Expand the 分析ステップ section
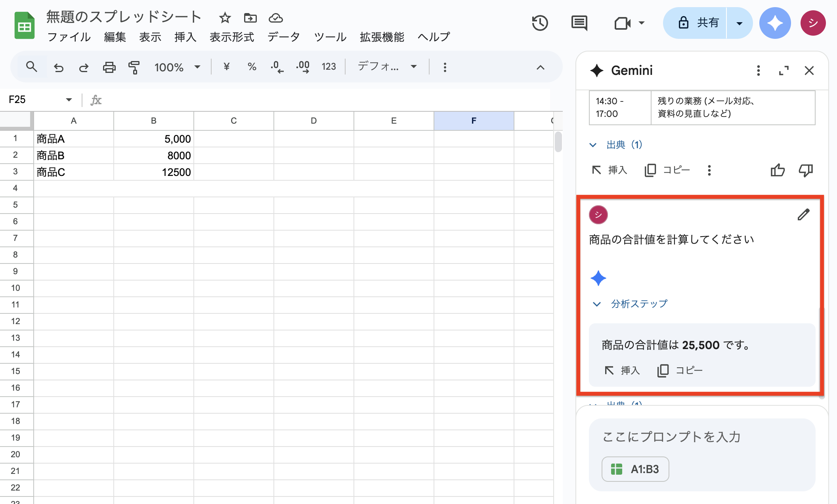 pos(630,304)
